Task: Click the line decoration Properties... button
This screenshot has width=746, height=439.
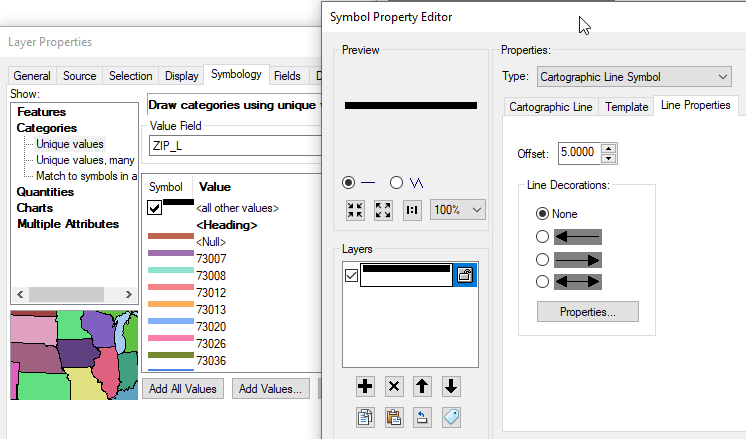Action: (588, 312)
